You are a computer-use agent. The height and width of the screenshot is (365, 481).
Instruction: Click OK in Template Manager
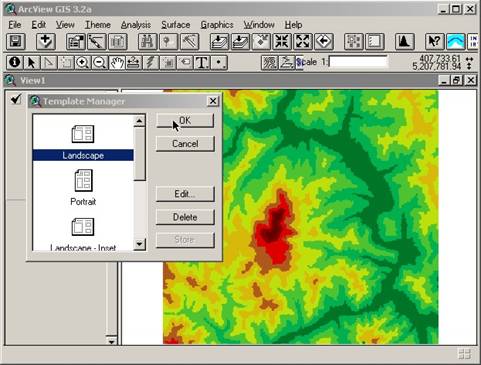(185, 121)
